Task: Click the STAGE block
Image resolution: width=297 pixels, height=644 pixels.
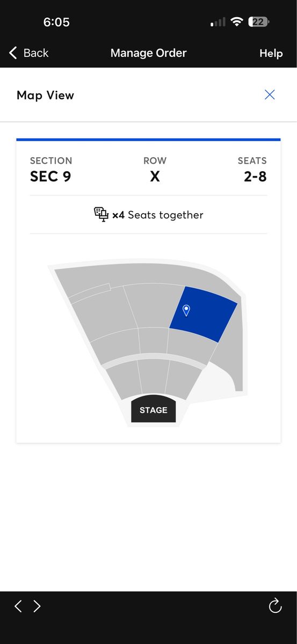Action: pos(154,410)
